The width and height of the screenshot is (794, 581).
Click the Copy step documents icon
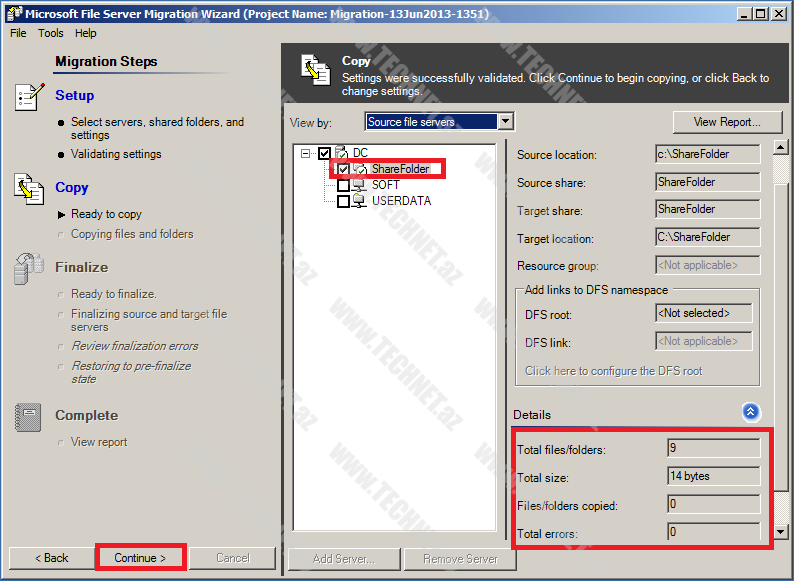(29, 188)
